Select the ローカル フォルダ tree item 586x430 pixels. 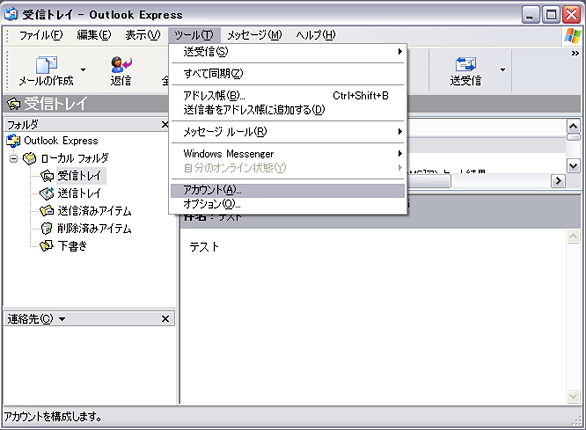75,158
